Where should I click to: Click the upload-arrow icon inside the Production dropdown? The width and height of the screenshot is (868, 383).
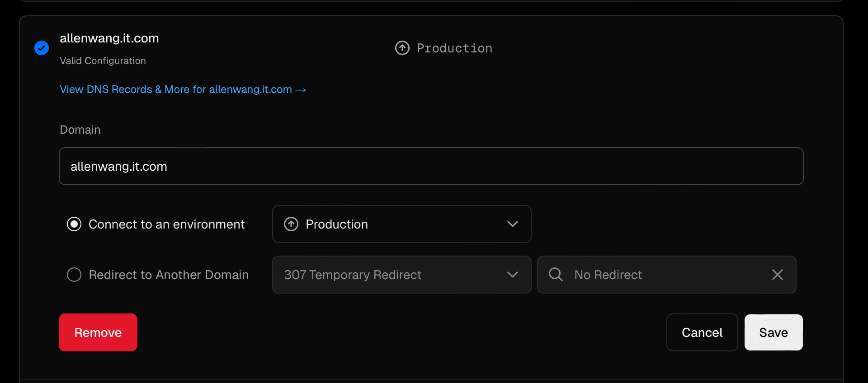(x=291, y=224)
